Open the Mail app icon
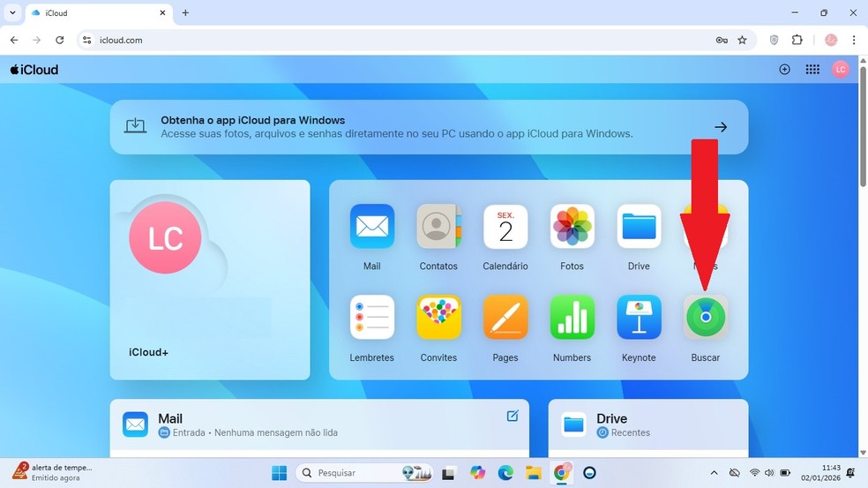 pos(372,227)
